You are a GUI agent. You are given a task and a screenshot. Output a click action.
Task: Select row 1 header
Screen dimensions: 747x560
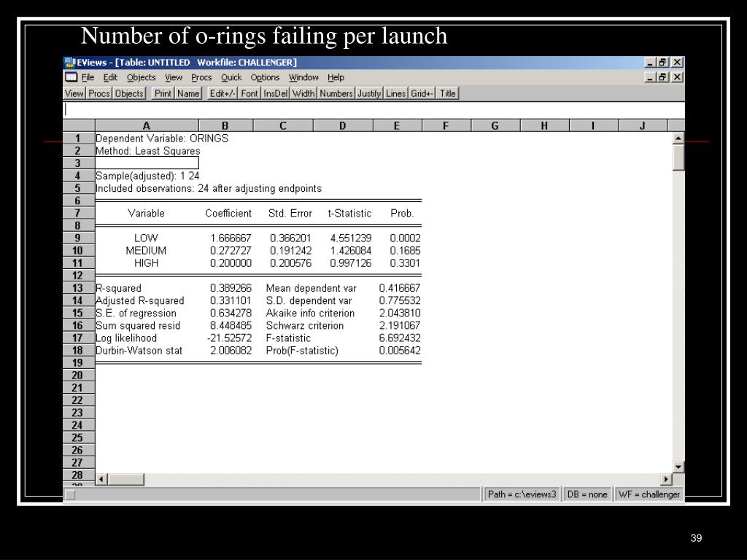tap(78, 139)
